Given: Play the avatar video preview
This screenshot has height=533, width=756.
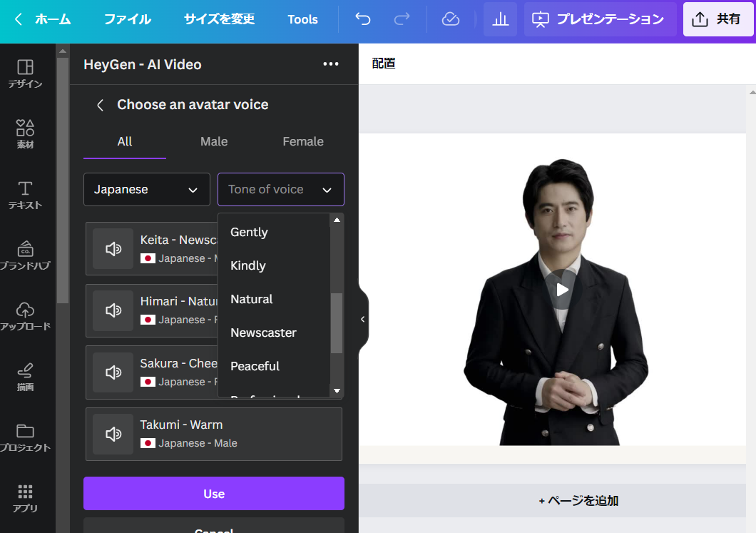Looking at the screenshot, I should click(562, 290).
